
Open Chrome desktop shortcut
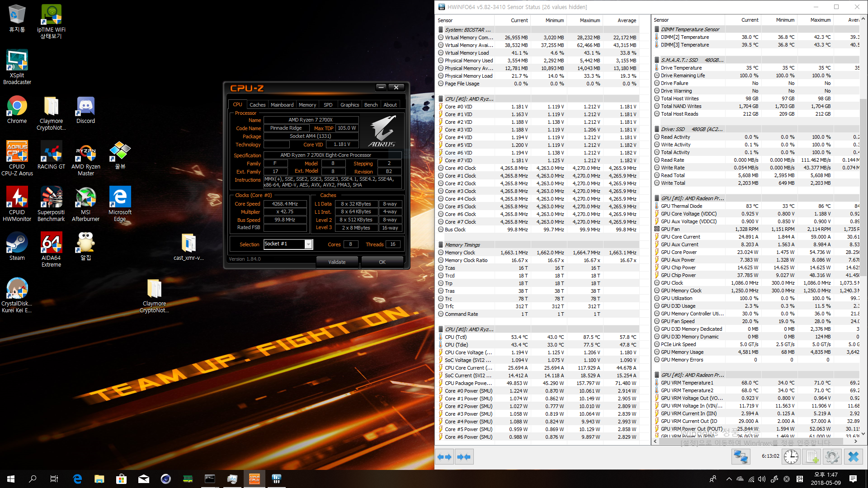17,110
